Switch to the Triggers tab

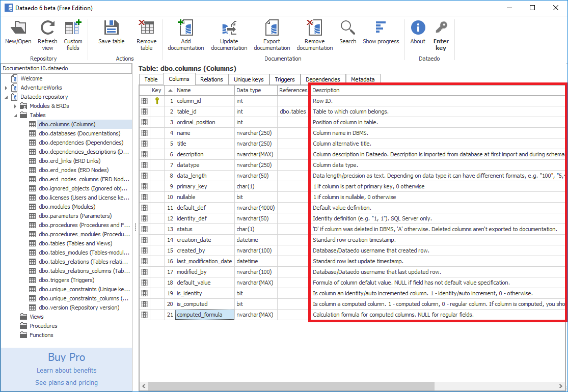(285, 79)
